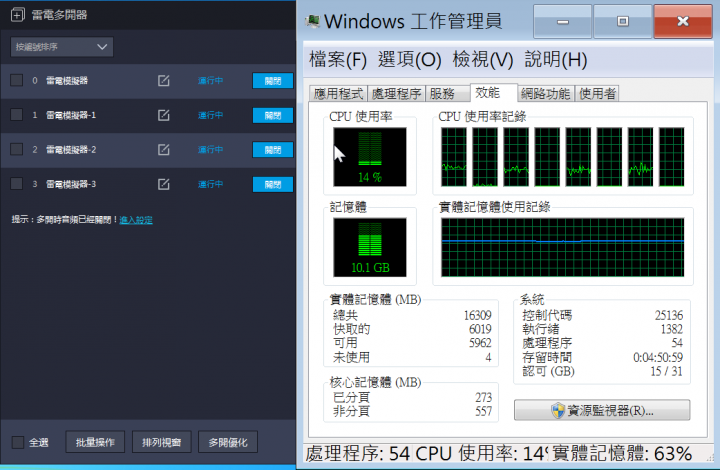720x470 pixels.
Task: Click the 多開優化 button
Action: tap(228, 442)
